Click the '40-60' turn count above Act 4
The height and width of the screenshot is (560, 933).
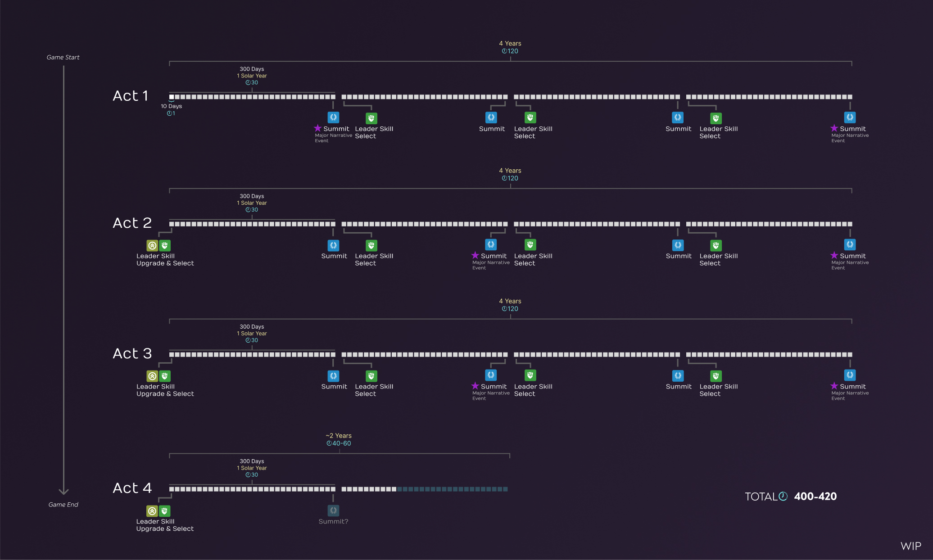tap(342, 443)
